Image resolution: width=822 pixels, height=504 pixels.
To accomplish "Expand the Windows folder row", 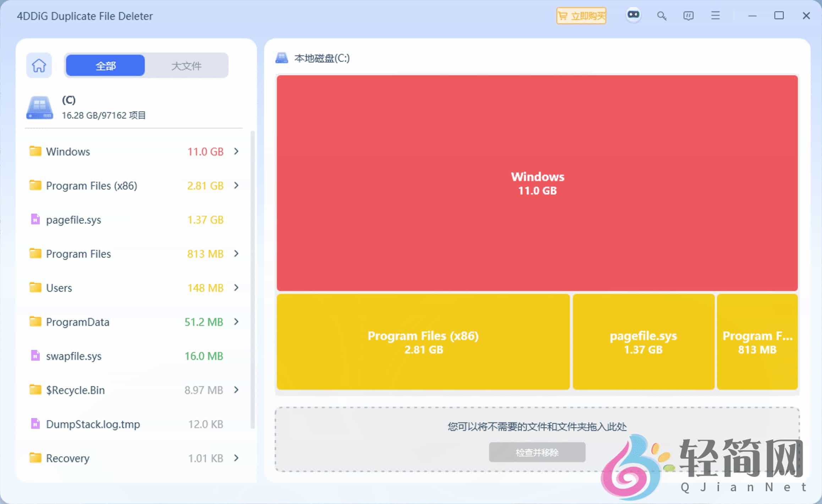I will point(236,151).
